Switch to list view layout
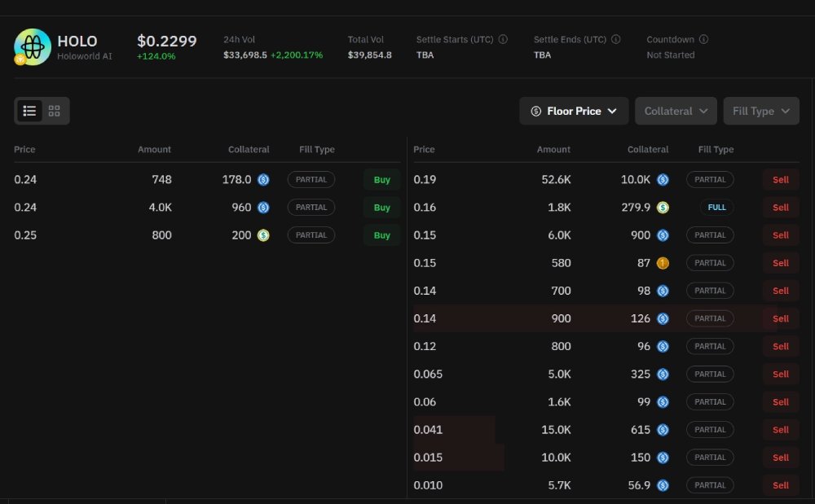The width and height of the screenshot is (815, 504). click(x=29, y=111)
